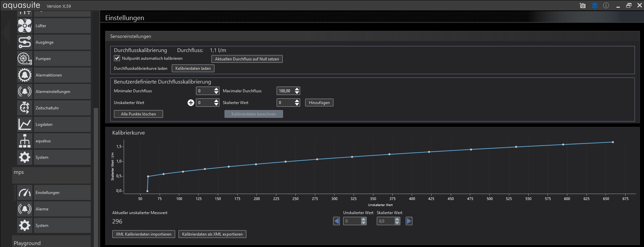This screenshot has width=644, height=247.
Task: Click the Lüfter fan icon in sidebar
Action: pos(25,26)
